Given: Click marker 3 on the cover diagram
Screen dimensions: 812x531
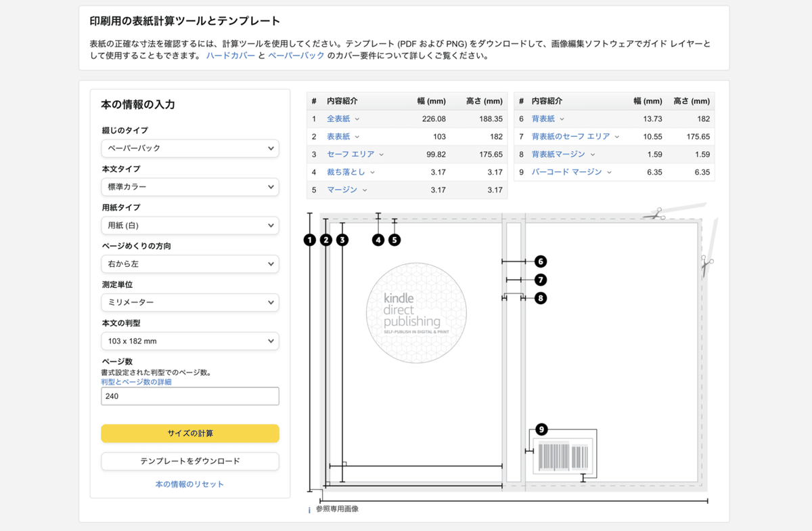Looking at the screenshot, I should (342, 240).
